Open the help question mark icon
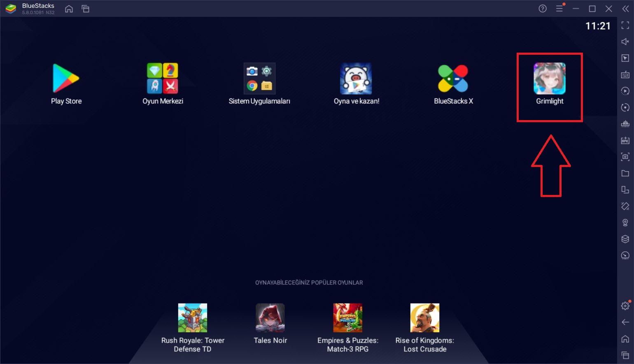Viewport: 634px width, 364px height. (543, 9)
